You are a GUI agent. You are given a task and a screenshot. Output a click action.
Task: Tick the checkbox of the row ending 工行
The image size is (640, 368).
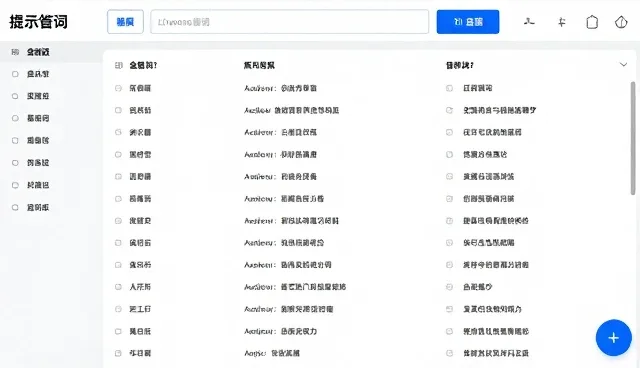coord(118,309)
